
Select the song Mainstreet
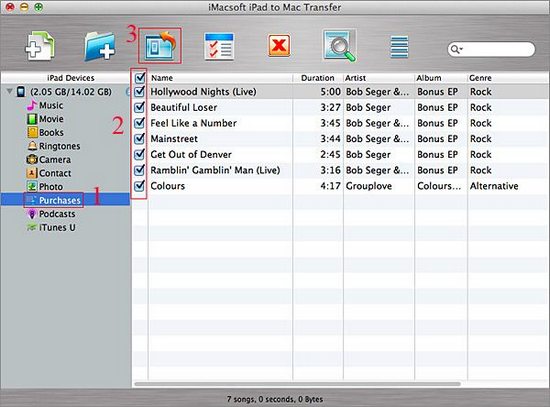coord(174,139)
